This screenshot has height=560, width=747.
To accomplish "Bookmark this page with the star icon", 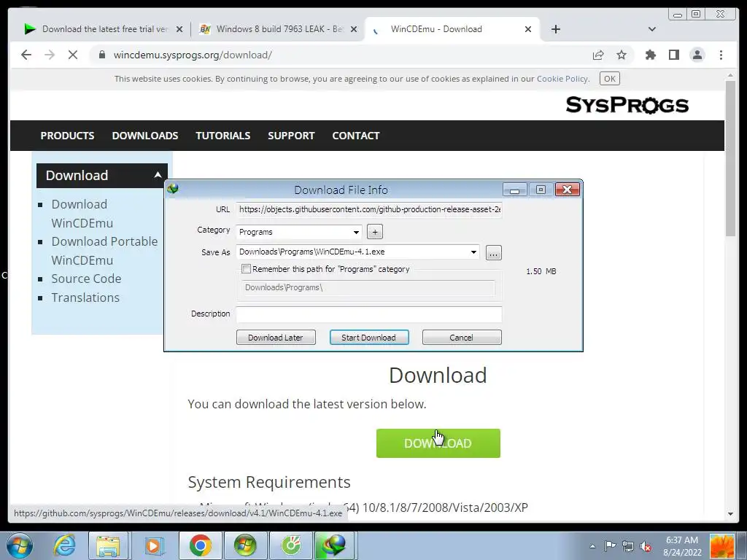I will coord(622,55).
